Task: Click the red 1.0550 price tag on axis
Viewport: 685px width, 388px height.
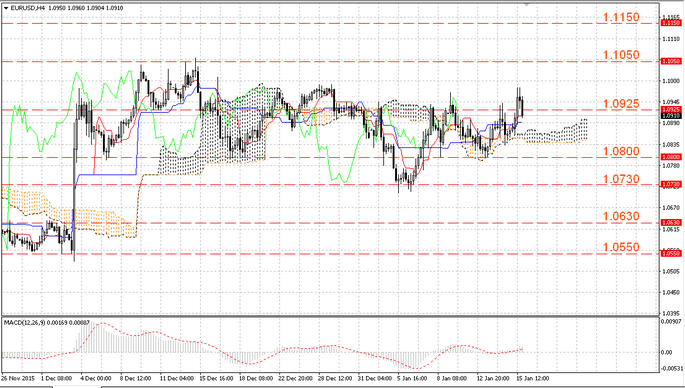Action: pyautogui.click(x=671, y=253)
